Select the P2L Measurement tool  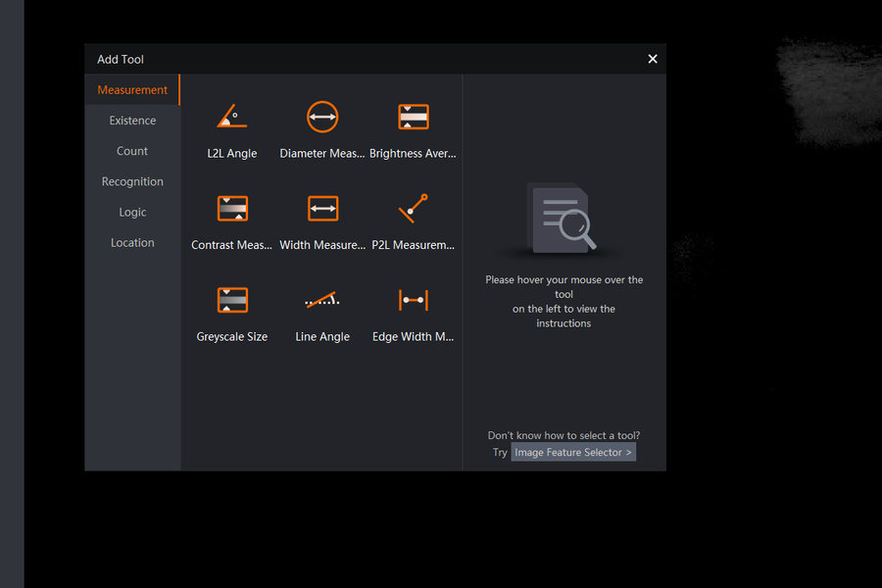pyautogui.click(x=413, y=209)
